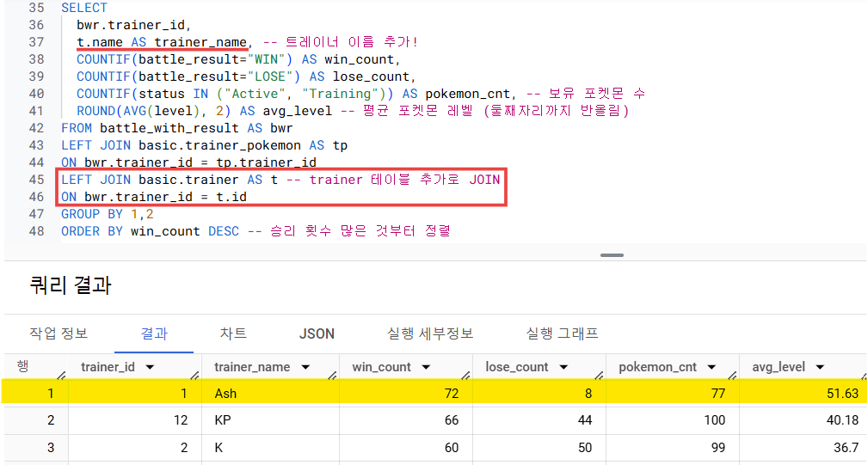This screenshot has width=868, height=465.
Task: Open win_count column sort dropdown
Action: coord(426,367)
